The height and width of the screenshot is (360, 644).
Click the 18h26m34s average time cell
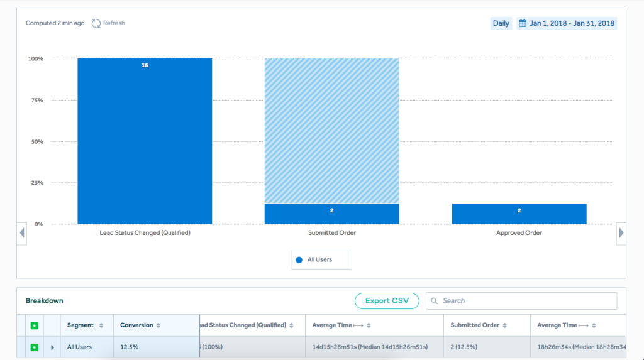tap(579, 347)
